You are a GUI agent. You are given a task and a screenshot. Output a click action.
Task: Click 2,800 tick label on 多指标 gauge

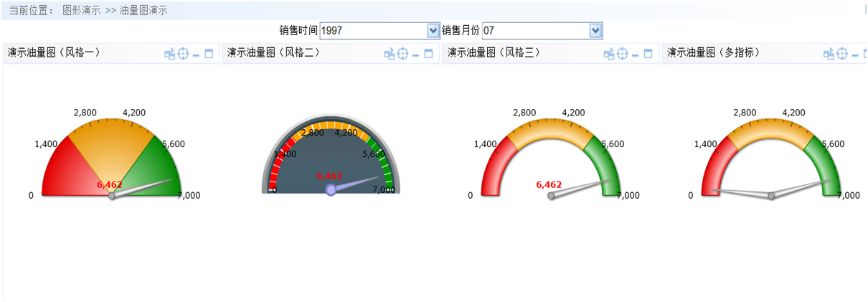tap(745, 113)
